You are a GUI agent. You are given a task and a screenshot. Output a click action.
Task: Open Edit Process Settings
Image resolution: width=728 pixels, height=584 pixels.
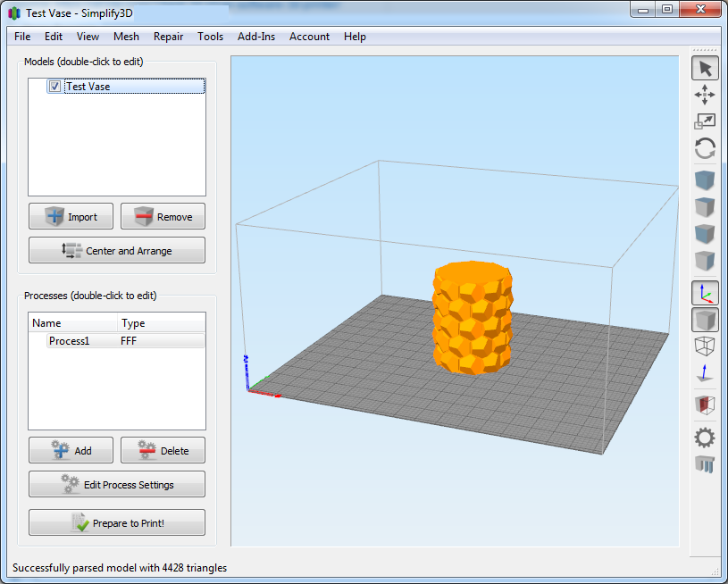point(117,484)
